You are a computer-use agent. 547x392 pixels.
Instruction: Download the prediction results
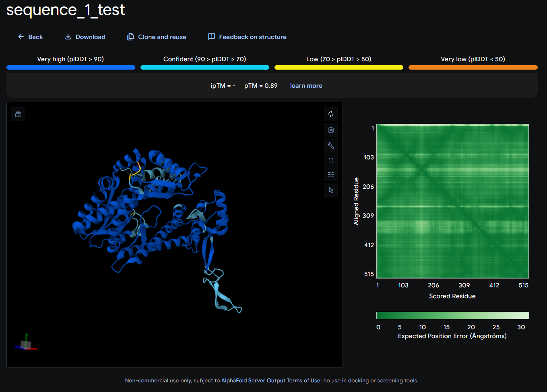85,37
